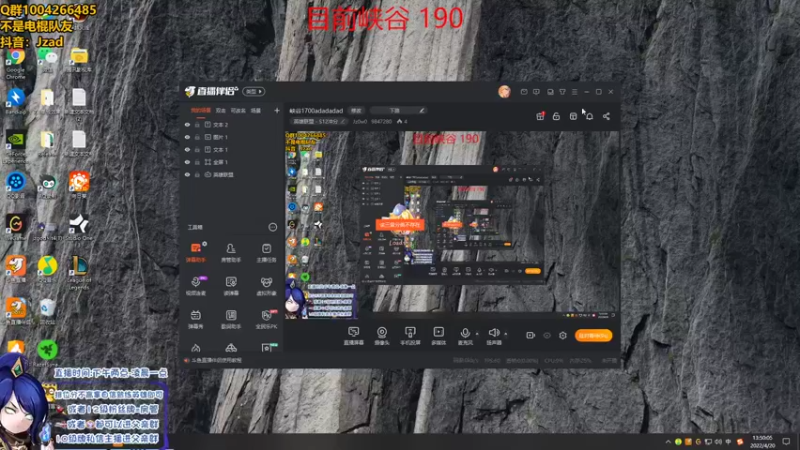Image resolution: width=800 pixels, height=450 pixels.
Task: Add a phone screen mirroring source
Action: (410, 336)
